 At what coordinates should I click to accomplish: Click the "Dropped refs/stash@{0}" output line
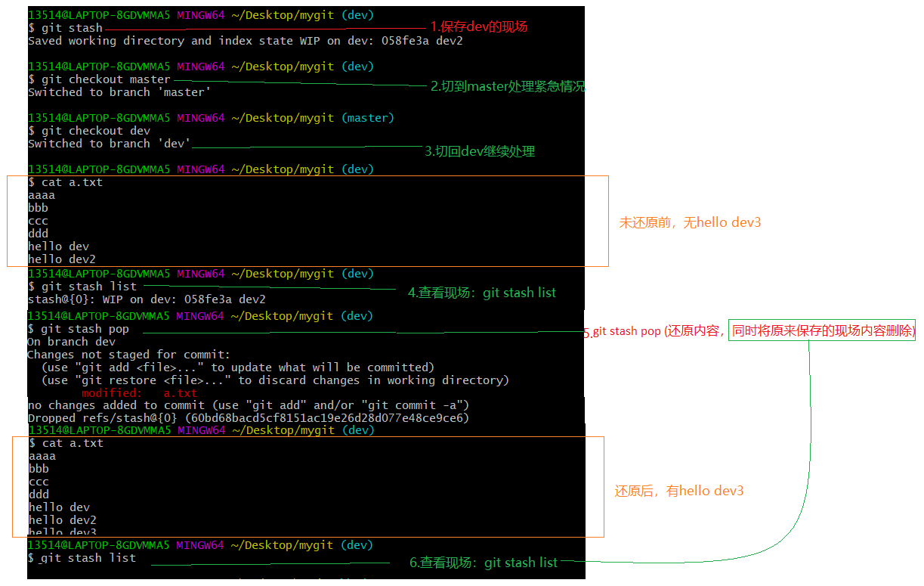pyautogui.click(x=248, y=418)
